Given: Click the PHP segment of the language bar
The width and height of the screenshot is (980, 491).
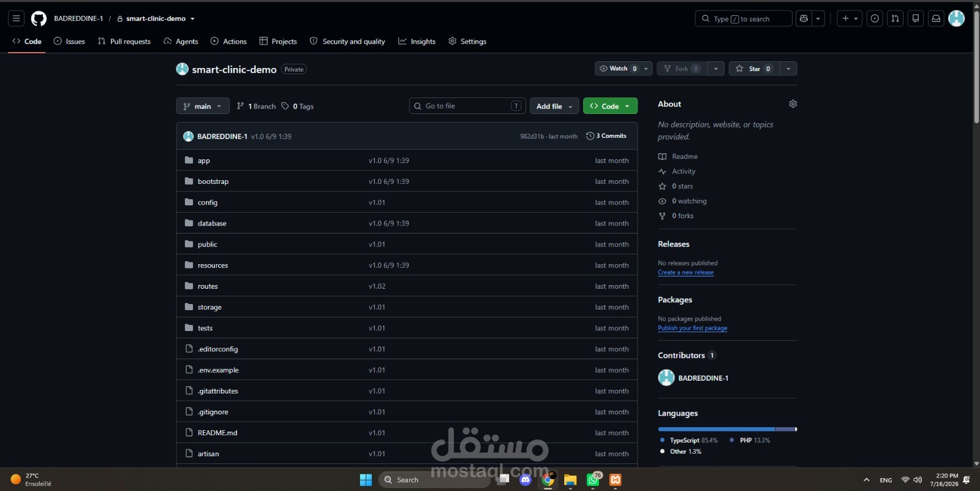Looking at the screenshot, I should [x=785, y=429].
